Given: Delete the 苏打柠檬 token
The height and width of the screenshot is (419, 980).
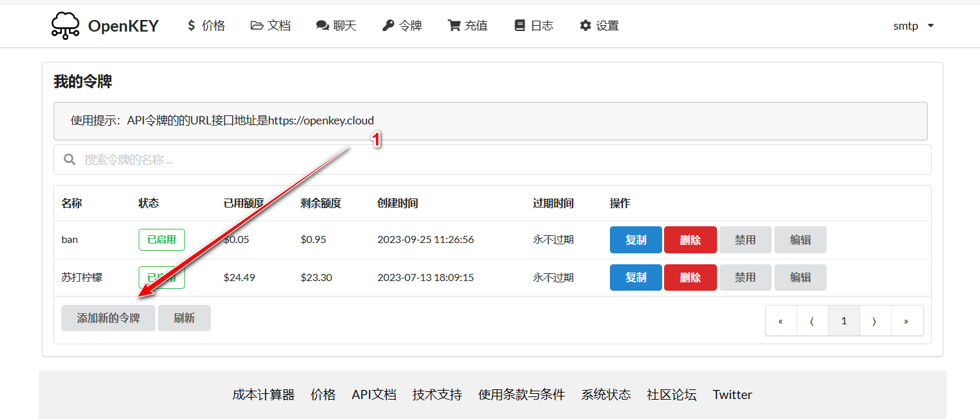Looking at the screenshot, I should tap(690, 278).
